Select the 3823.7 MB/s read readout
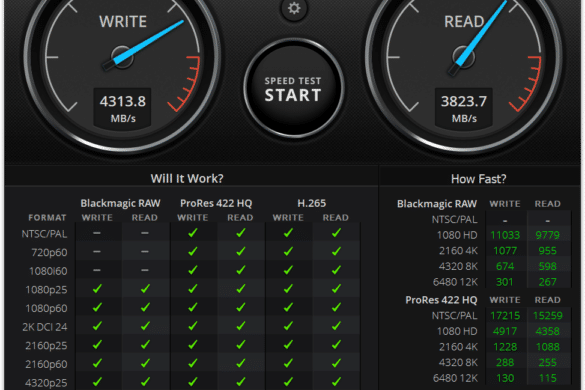585x390 pixels. coord(464,108)
